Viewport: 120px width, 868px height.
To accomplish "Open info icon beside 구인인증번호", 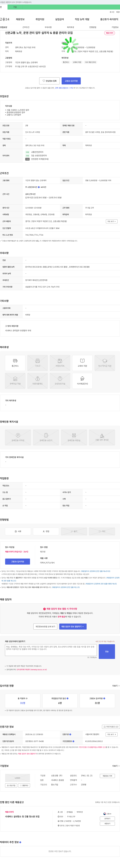I will (73, 741).
